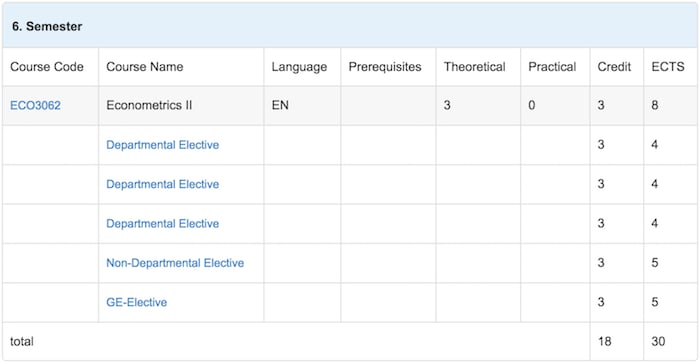Image resolution: width=700 pixels, height=363 pixels.
Task: Click the Theoretical column header
Action: (x=475, y=67)
